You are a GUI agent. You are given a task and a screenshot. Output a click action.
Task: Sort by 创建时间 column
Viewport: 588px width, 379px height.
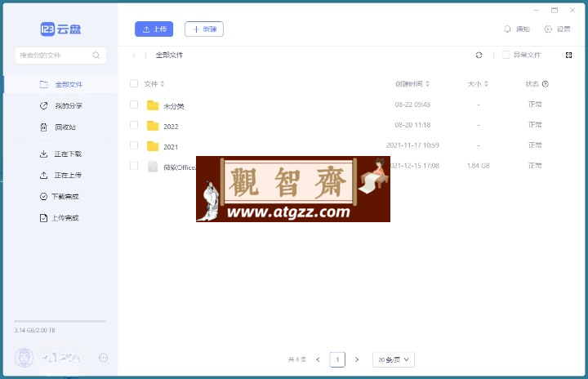412,83
